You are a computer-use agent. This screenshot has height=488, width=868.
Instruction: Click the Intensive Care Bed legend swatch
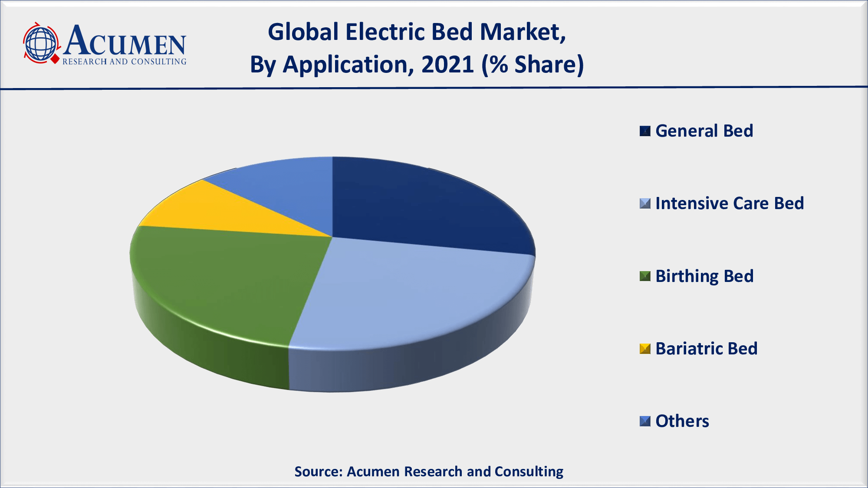pos(645,203)
